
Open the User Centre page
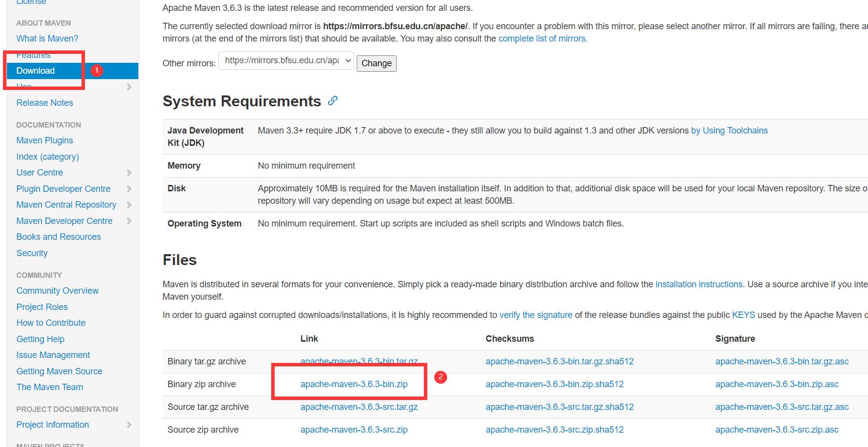click(x=40, y=173)
